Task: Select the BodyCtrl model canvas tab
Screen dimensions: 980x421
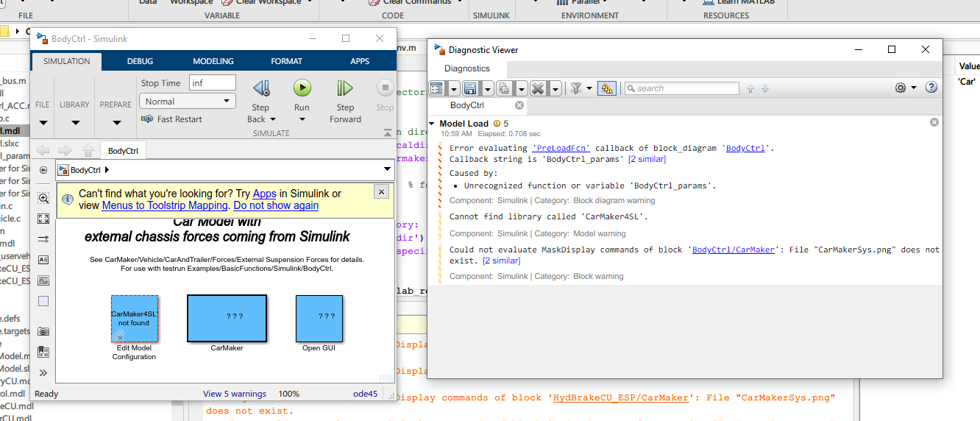Action: click(x=124, y=151)
